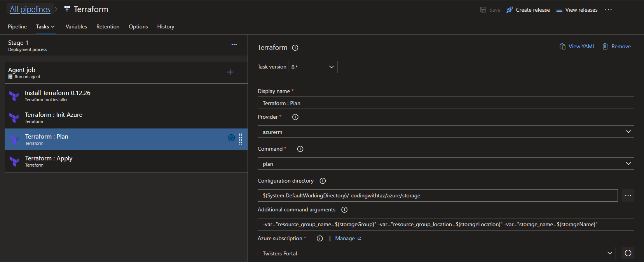Click the Provider info icon
This screenshot has height=262, width=644.
point(295,117)
